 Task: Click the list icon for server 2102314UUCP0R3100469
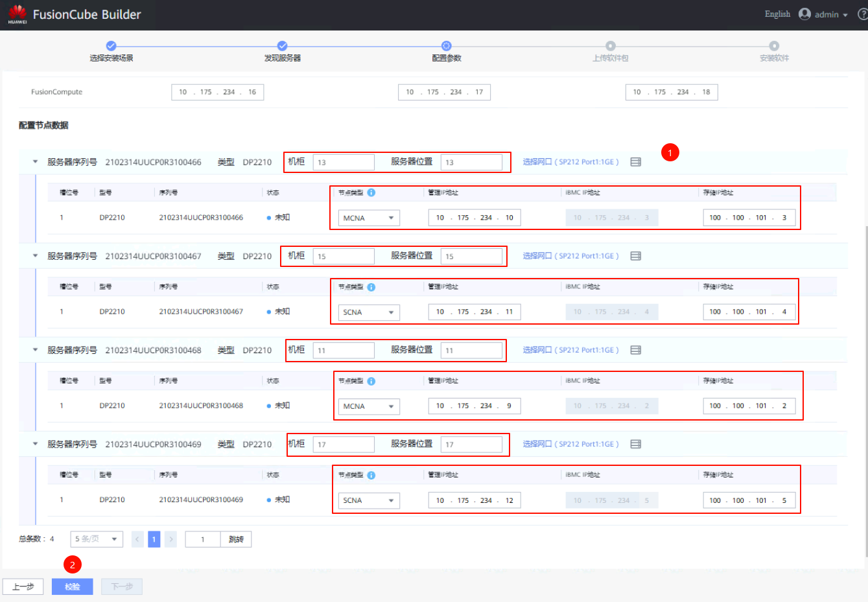click(635, 444)
